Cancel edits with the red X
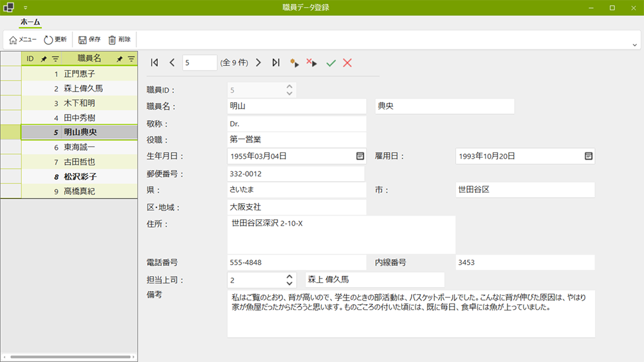Screen dimensions: 644x362 [347, 63]
